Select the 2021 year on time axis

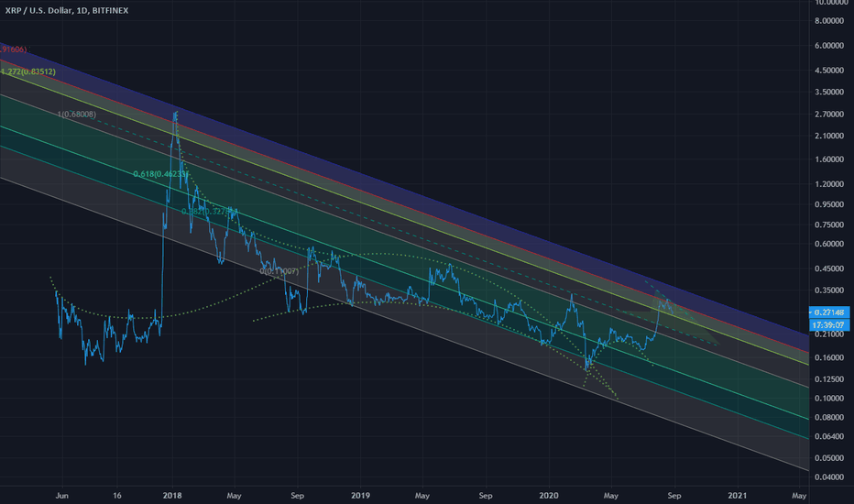[738, 495]
